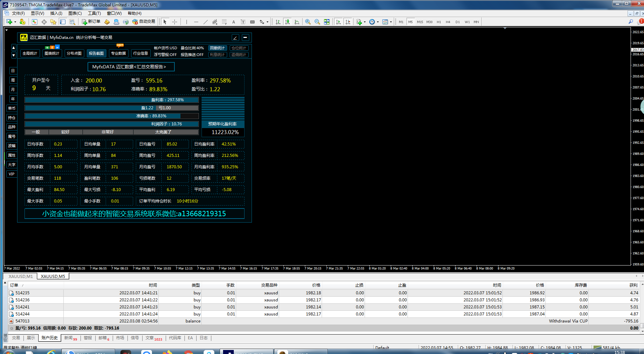
Task: Click the up arrow on MyfxData panel
Action: pos(14,48)
